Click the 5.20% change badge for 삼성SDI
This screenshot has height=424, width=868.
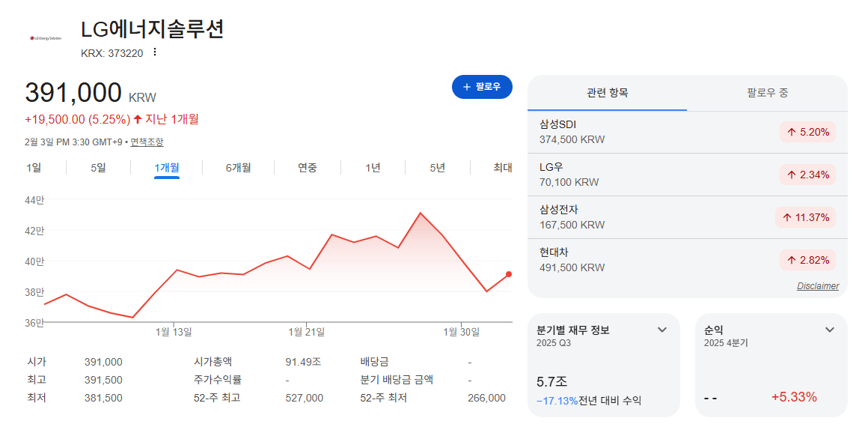(x=807, y=132)
